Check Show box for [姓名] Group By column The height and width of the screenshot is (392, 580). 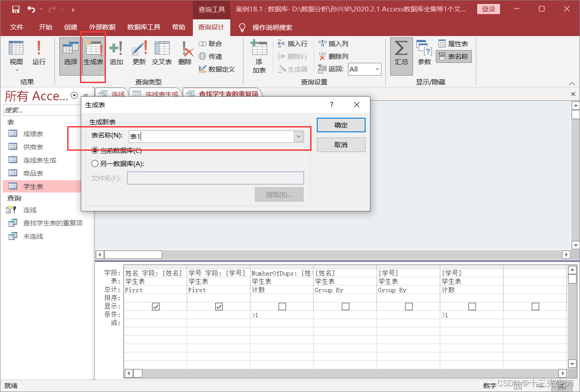[345, 307]
